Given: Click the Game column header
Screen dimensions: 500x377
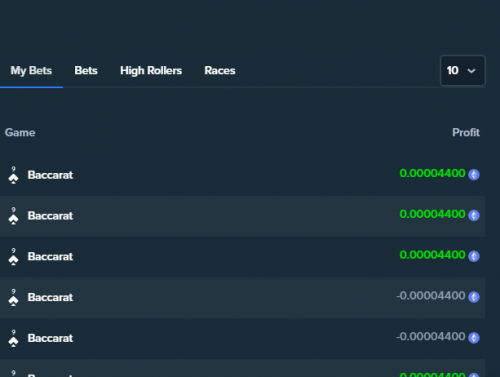Looking at the screenshot, I should (x=20, y=133).
